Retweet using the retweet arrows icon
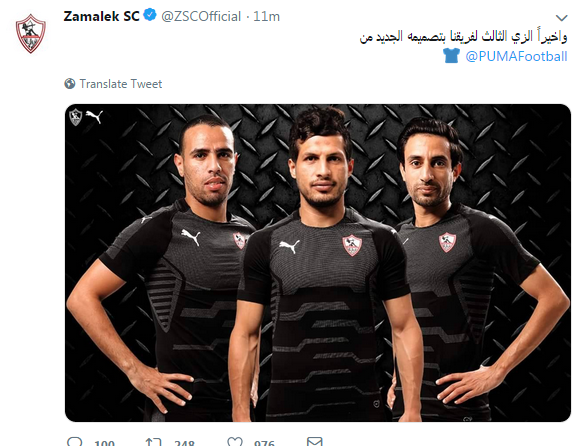This screenshot has height=446, width=582. 153,442
